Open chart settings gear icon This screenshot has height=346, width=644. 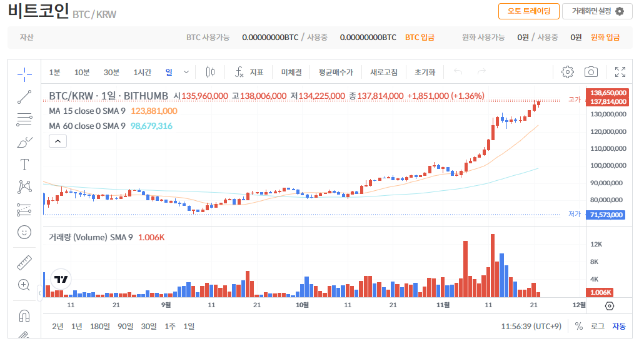[x=568, y=72]
